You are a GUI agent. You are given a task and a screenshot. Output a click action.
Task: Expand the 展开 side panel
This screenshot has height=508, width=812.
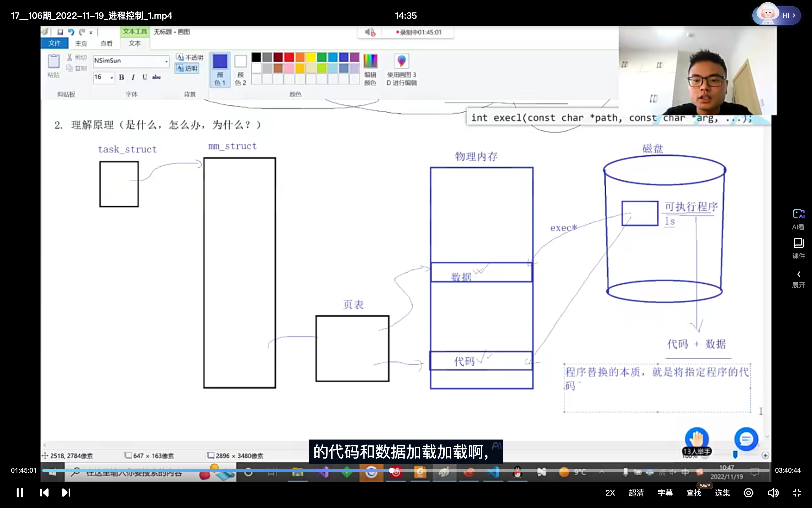coord(798,279)
